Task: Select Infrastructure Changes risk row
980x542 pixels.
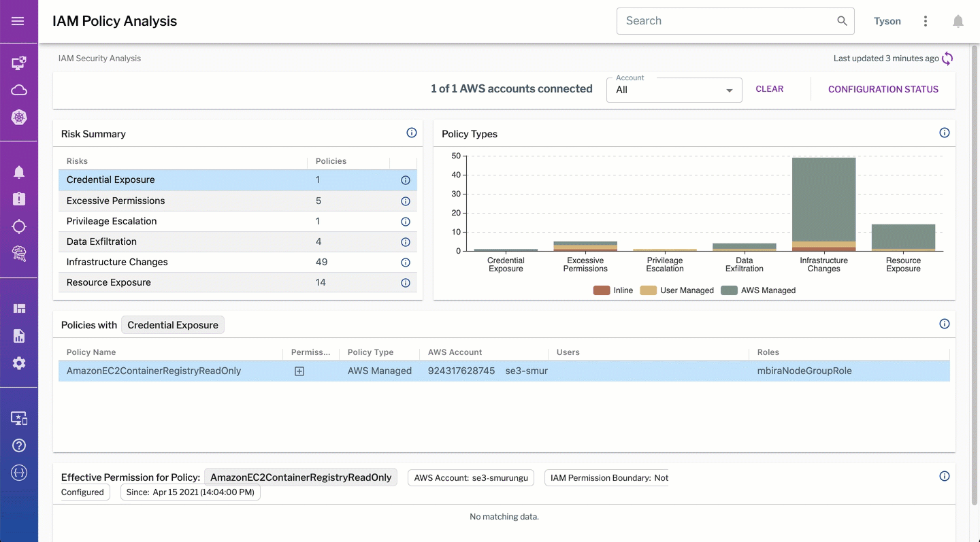Action: 238,262
